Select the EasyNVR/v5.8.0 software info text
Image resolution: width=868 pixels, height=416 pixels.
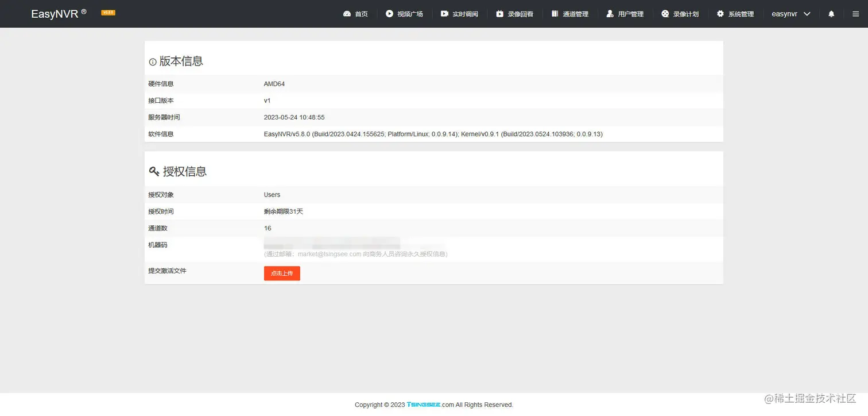click(433, 134)
